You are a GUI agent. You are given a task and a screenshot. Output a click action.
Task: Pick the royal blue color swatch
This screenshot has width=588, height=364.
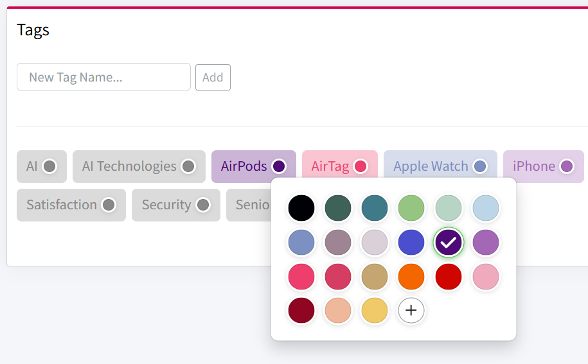tap(411, 242)
